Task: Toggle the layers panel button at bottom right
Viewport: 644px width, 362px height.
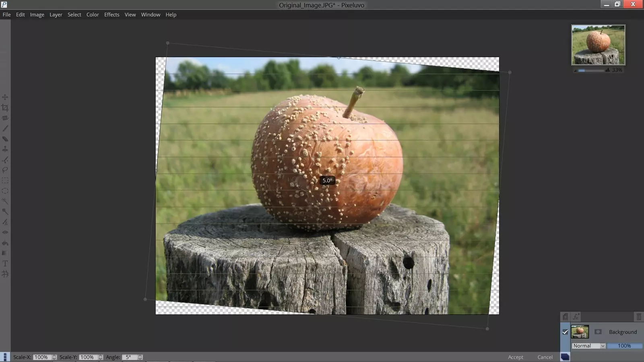Action: pyautogui.click(x=565, y=357)
